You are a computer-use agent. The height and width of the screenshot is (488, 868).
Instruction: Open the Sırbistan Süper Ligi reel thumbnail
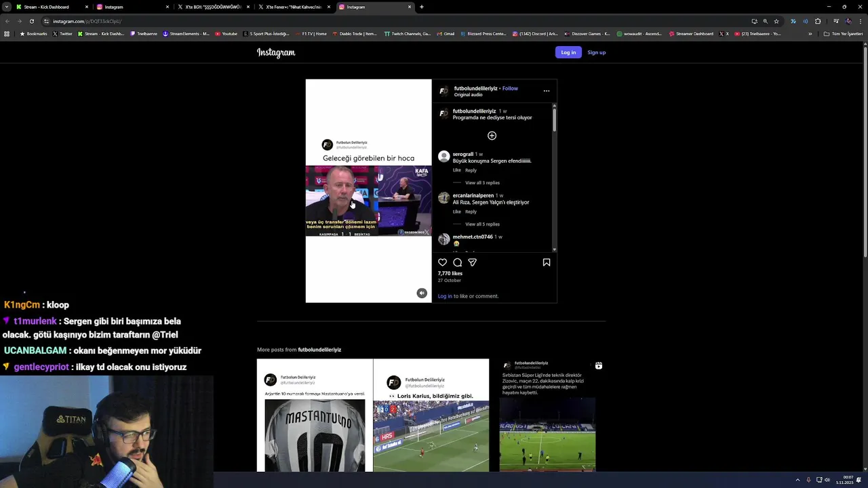[x=547, y=415]
